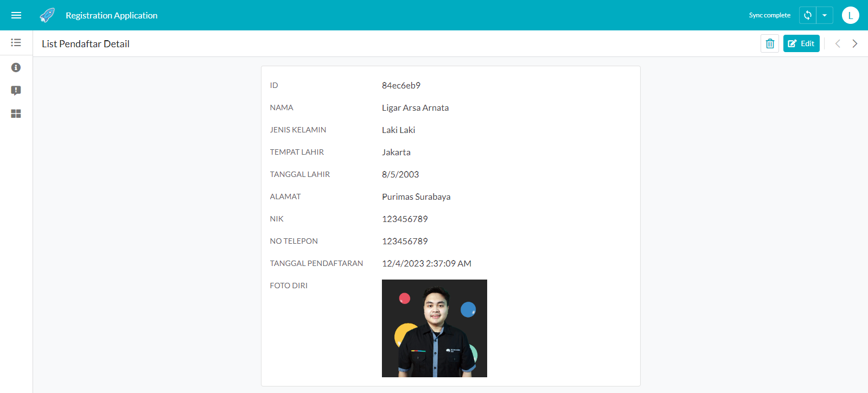The height and width of the screenshot is (393, 868).
Task: Delete this record with trash icon
Action: [x=770, y=43]
